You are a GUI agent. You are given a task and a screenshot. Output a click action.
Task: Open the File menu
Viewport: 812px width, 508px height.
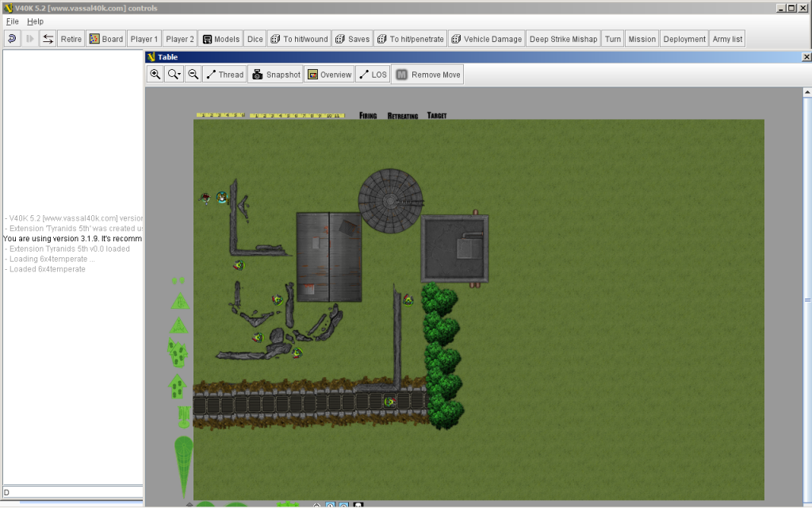pos(13,21)
